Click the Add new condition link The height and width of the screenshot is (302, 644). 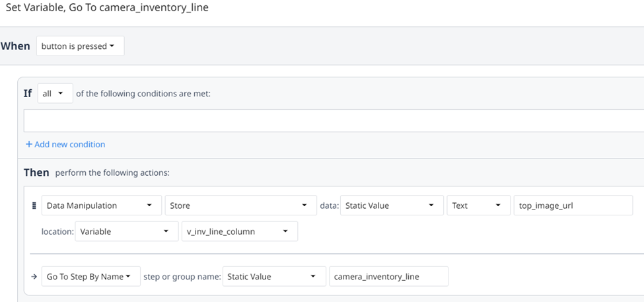pyautogui.click(x=65, y=144)
